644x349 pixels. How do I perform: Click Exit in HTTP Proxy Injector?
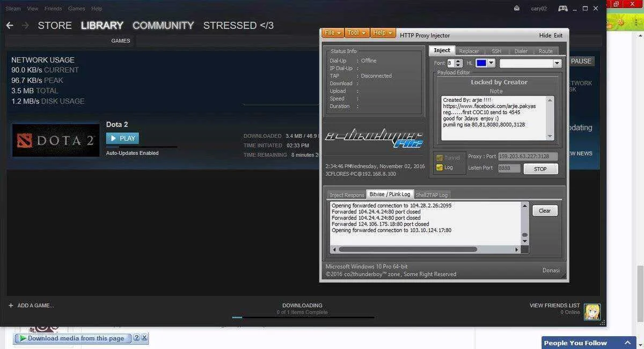(558, 35)
